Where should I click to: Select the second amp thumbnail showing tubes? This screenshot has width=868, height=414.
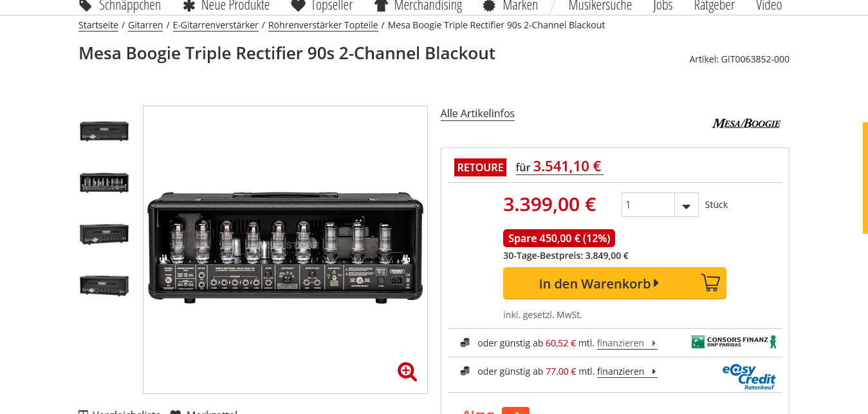pyautogui.click(x=104, y=183)
